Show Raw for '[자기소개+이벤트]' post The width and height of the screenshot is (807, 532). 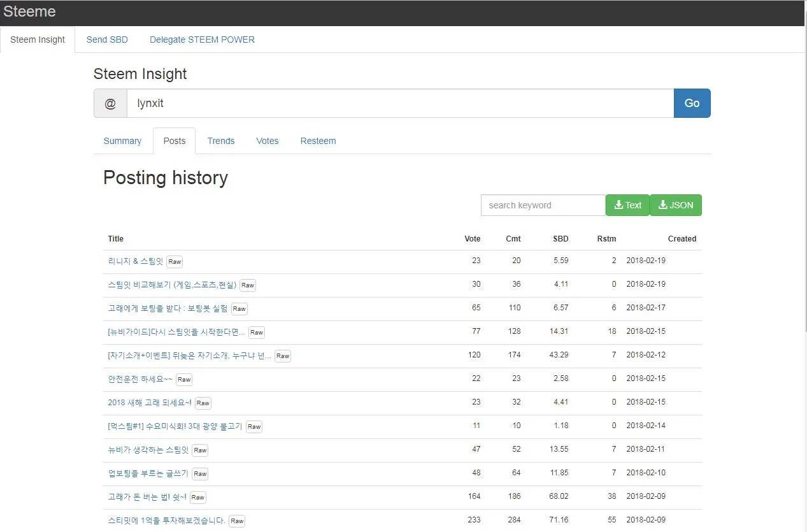pyautogui.click(x=283, y=356)
